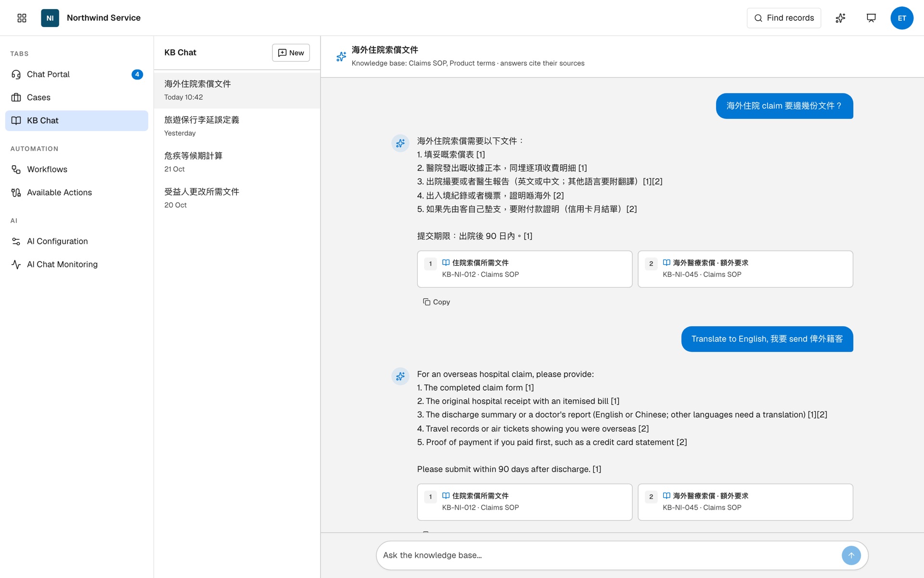Click the book icon for KB Chat
The height and width of the screenshot is (578, 924).
coord(16,120)
